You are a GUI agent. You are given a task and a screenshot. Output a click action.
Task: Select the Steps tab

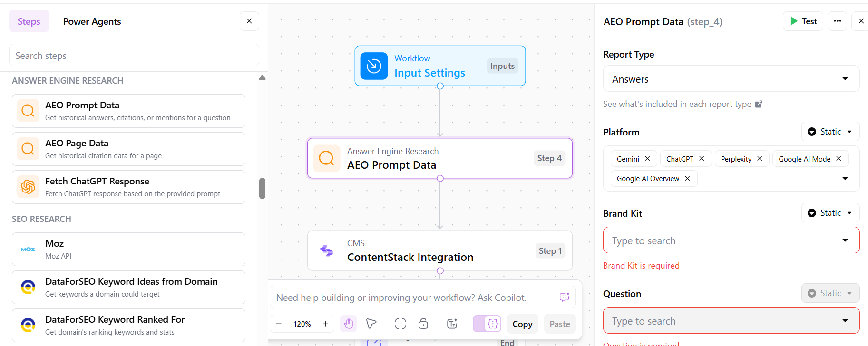tap(29, 21)
